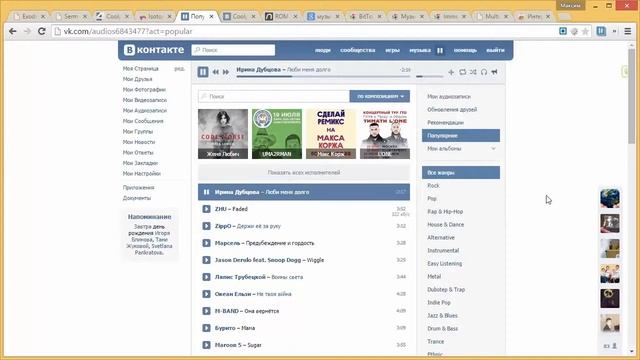Viewport: 640px width, 360px height.
Task: Add current song with plus icon
Action: [x=451, y=72]
